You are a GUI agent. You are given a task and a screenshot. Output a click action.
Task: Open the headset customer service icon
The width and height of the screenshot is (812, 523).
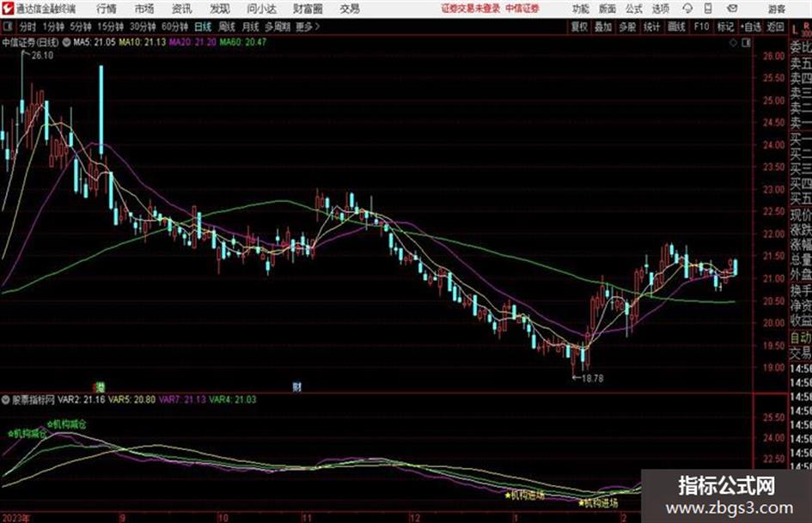(687, 9)
